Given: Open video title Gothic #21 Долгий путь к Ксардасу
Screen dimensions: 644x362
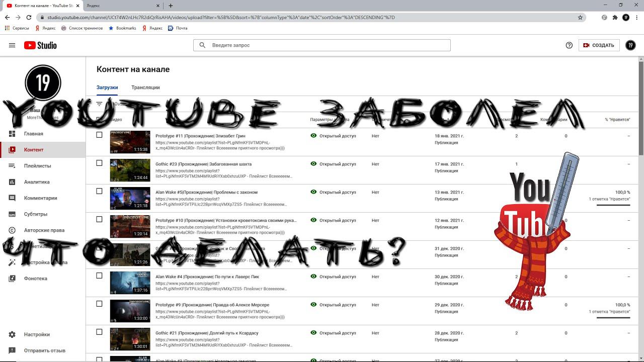Looking at the screenshot, I should point(207,333).
